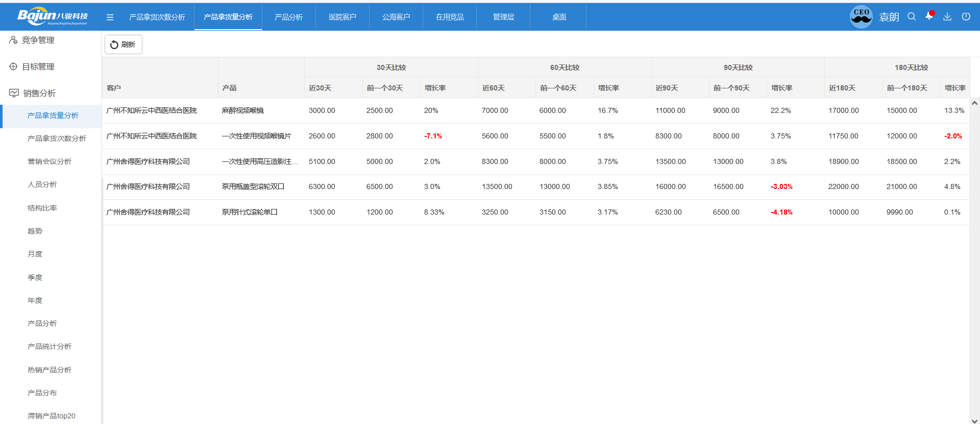Click the 袁朗 username link
Viewport: 980px width, 424px height.
889,17
